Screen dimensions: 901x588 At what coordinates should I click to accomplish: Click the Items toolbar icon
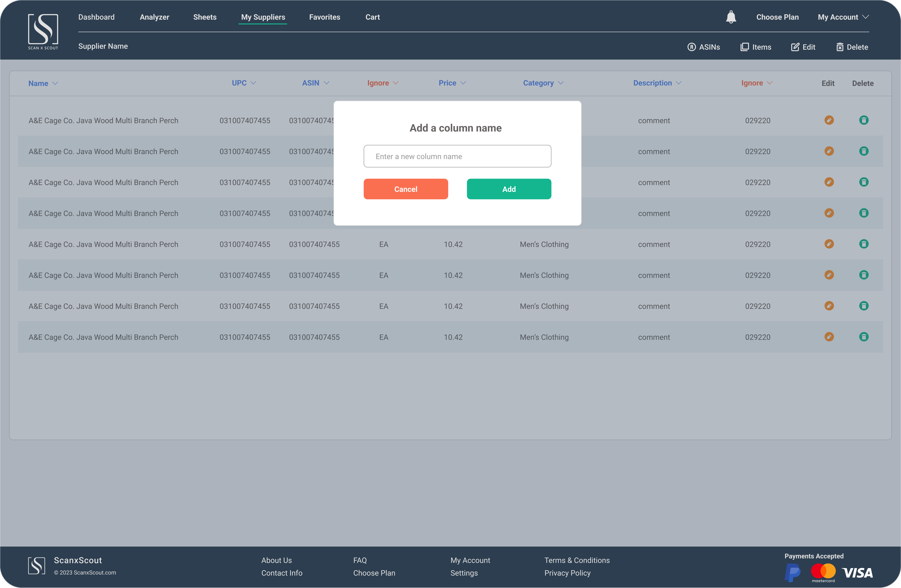tap(744, 47)
